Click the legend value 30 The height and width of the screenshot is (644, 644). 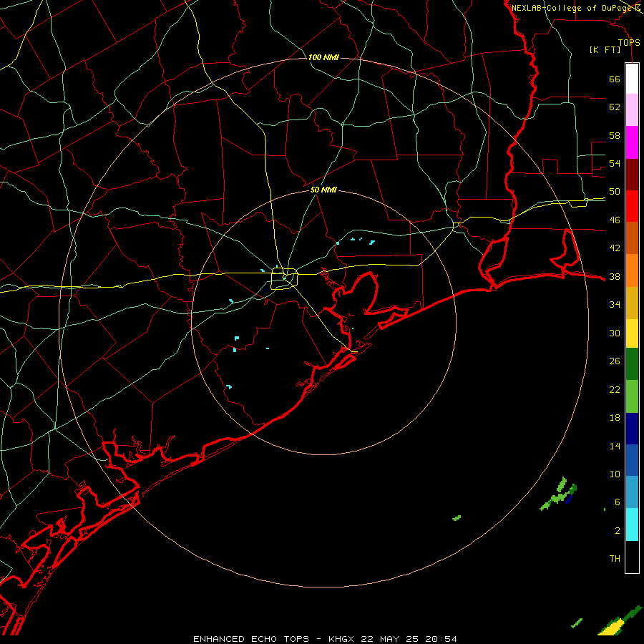click(x=615, y=333)
